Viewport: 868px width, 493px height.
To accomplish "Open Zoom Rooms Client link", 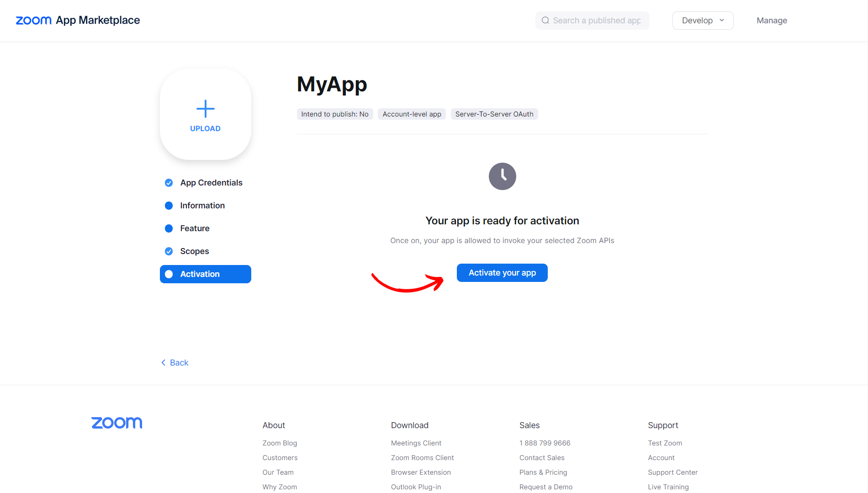I will pos(422,458).
